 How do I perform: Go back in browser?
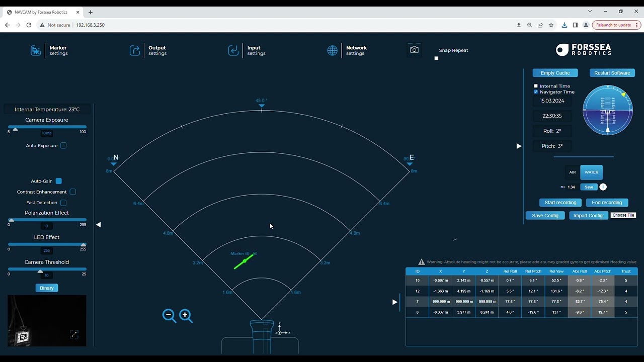click(8, 25)
